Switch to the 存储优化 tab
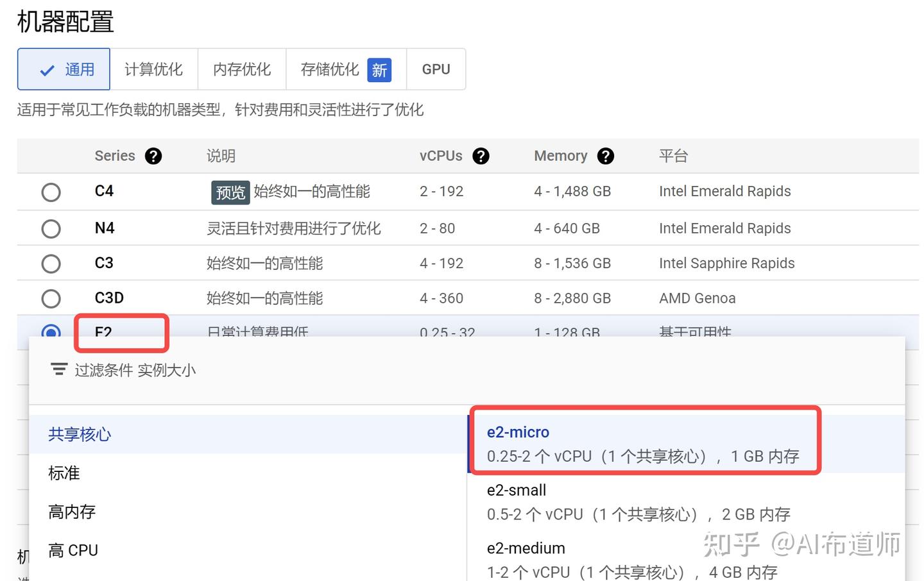924x581 pixels. [x=346, y=69]
